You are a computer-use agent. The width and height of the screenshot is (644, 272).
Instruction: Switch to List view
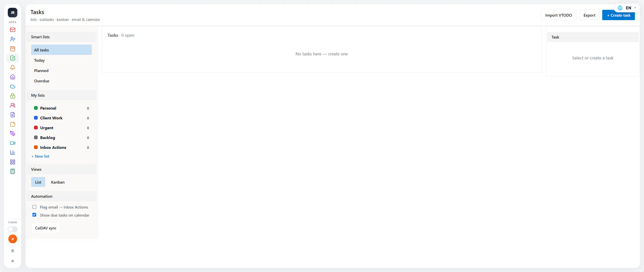point(38,182)
